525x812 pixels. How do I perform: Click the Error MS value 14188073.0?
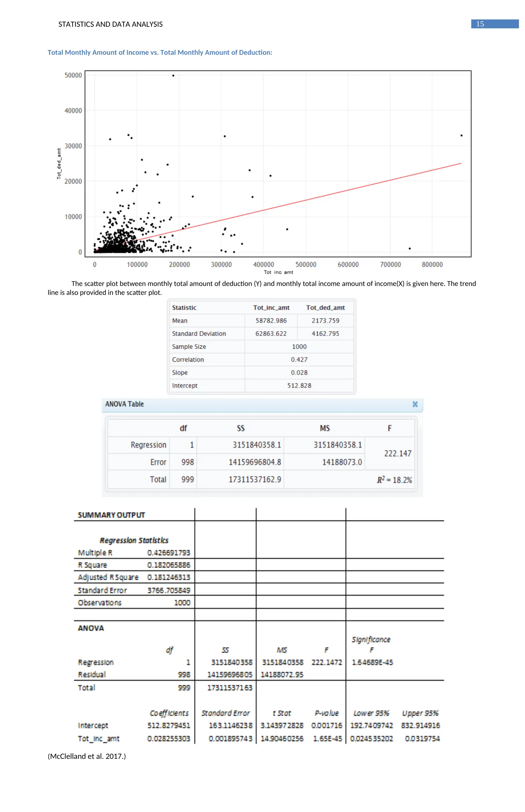(x=342, y=462)
